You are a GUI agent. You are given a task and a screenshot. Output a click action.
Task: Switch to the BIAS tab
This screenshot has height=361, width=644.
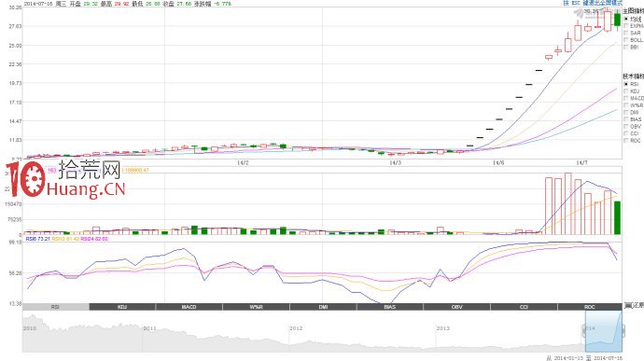[x=390, y=307]
